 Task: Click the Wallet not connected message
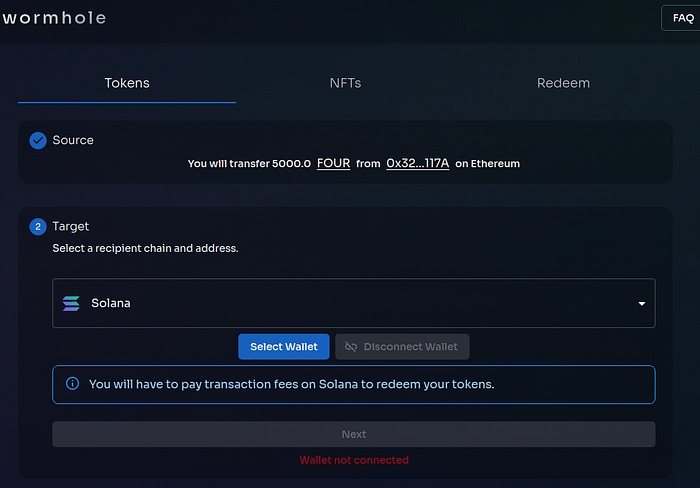point(353,460)
